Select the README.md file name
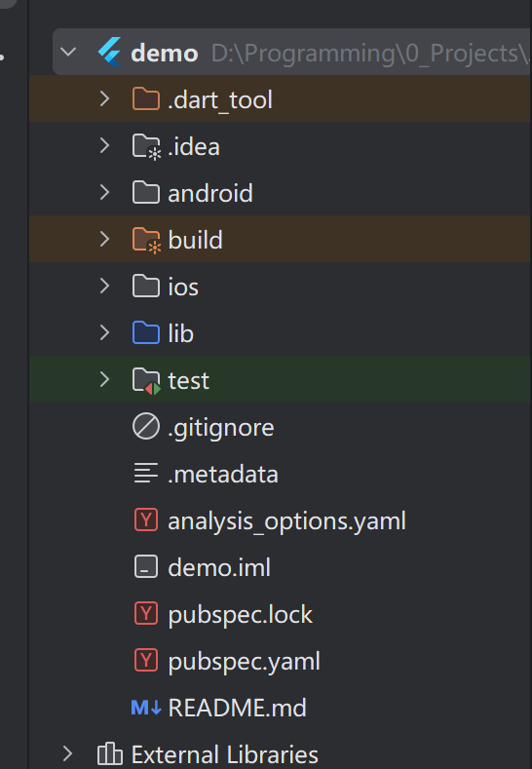 (x=238, y=708)
